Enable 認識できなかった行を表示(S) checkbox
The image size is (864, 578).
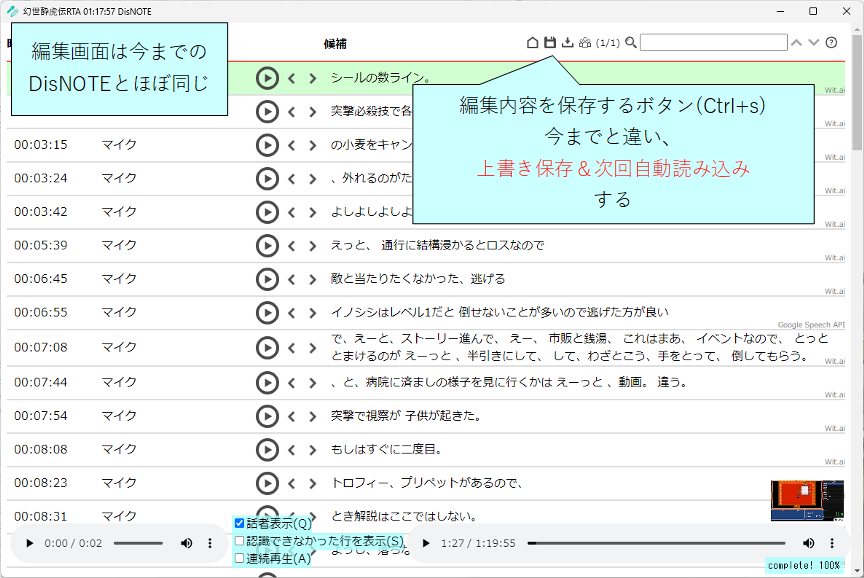click(239, 541)
